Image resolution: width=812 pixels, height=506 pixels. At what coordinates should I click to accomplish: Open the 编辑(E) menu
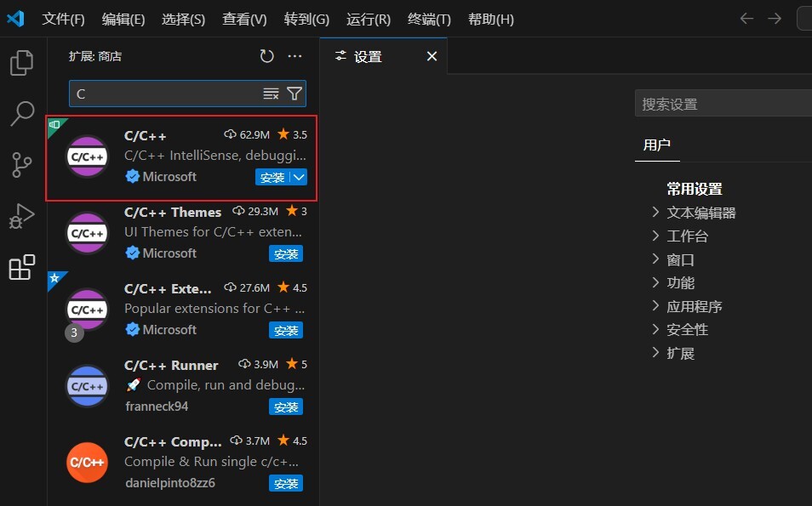pyautogui.click(x=123, y=20)
